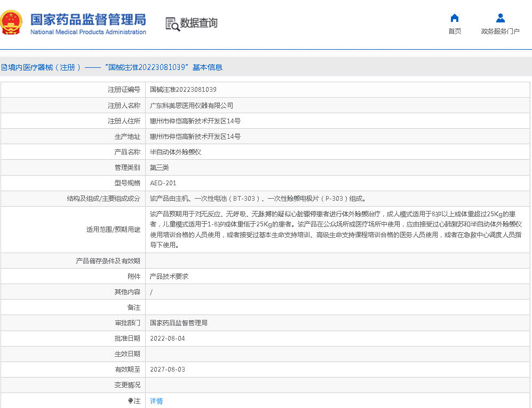Open the 首页 text link
Viewport: 532px width, 408px height.
click(x=455, y=32)
